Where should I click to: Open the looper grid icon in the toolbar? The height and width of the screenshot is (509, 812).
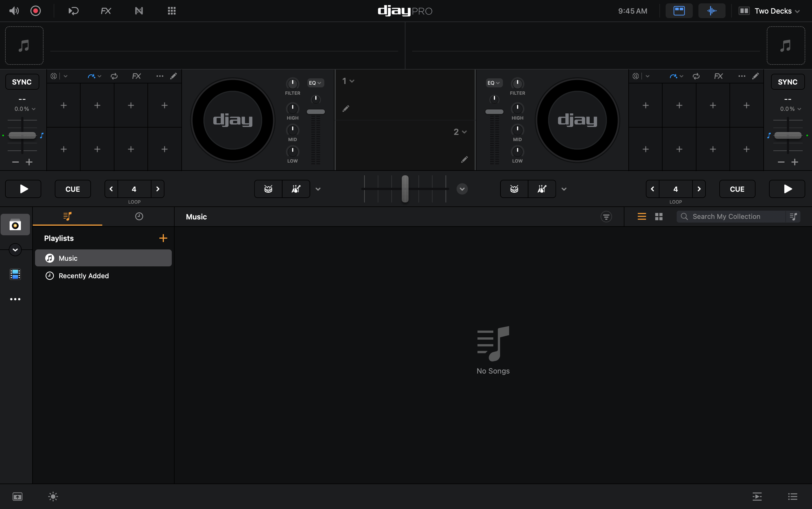pos(171,10)
